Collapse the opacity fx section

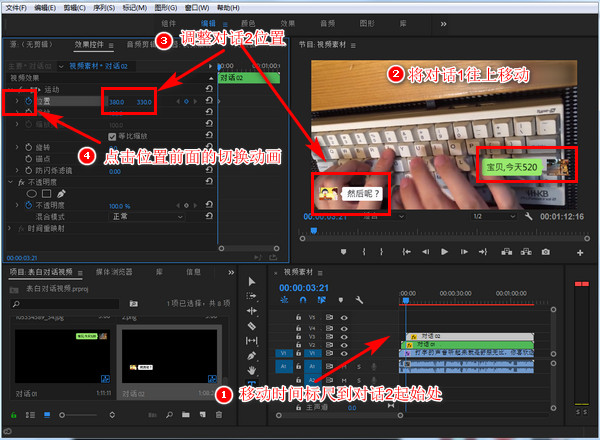11,182
